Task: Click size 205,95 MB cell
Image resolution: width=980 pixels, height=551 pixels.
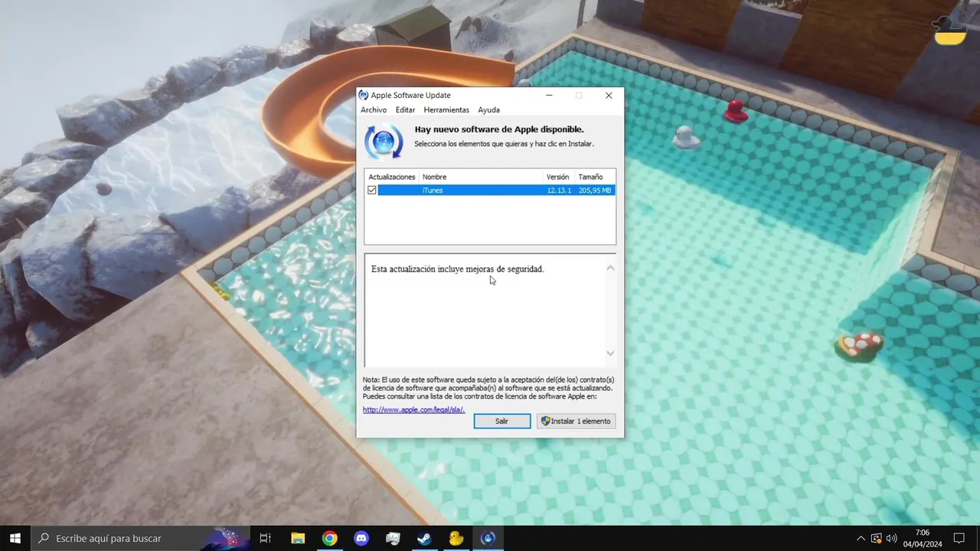Action: click(595, 190)
